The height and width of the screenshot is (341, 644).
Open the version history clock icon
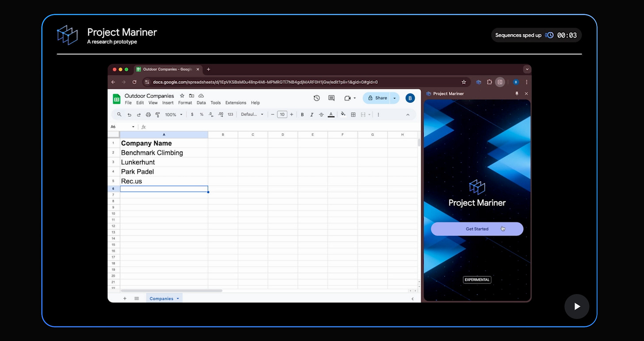coord(317,98)
